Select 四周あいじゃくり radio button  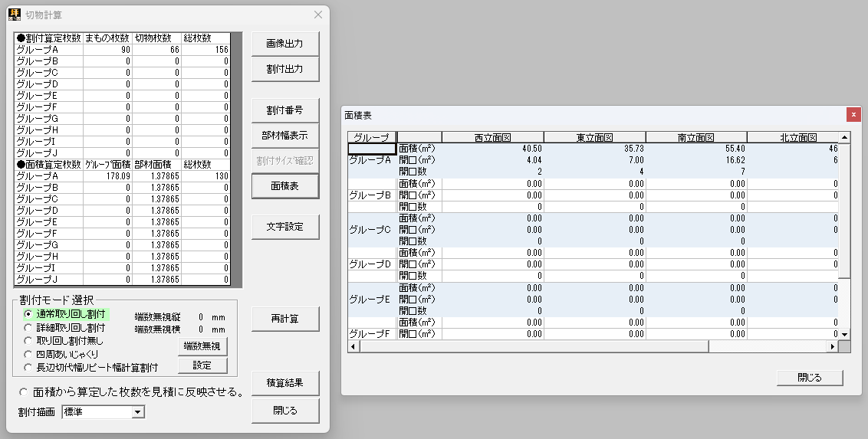(x=28, y=353)
